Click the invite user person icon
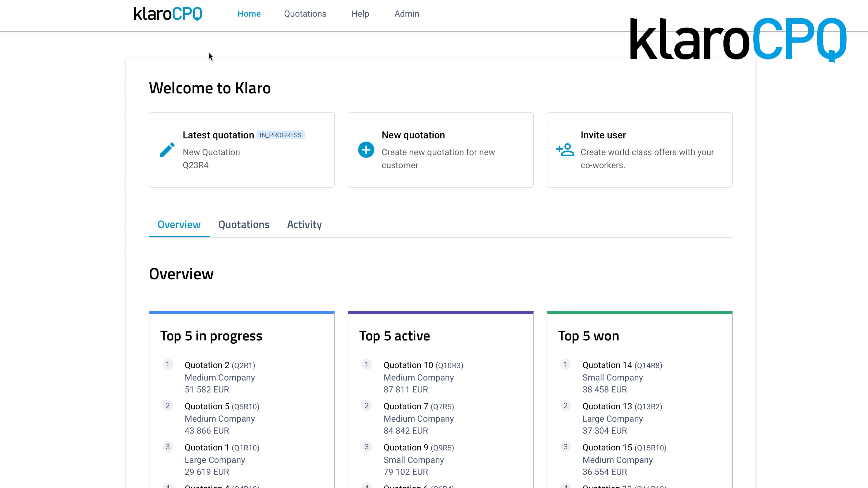 click(565, 150)
